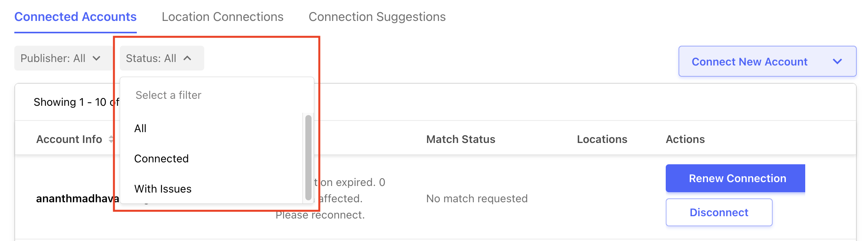868x241 pixels.
Task: Click the Connect New Account button
Action: [767, 61]
